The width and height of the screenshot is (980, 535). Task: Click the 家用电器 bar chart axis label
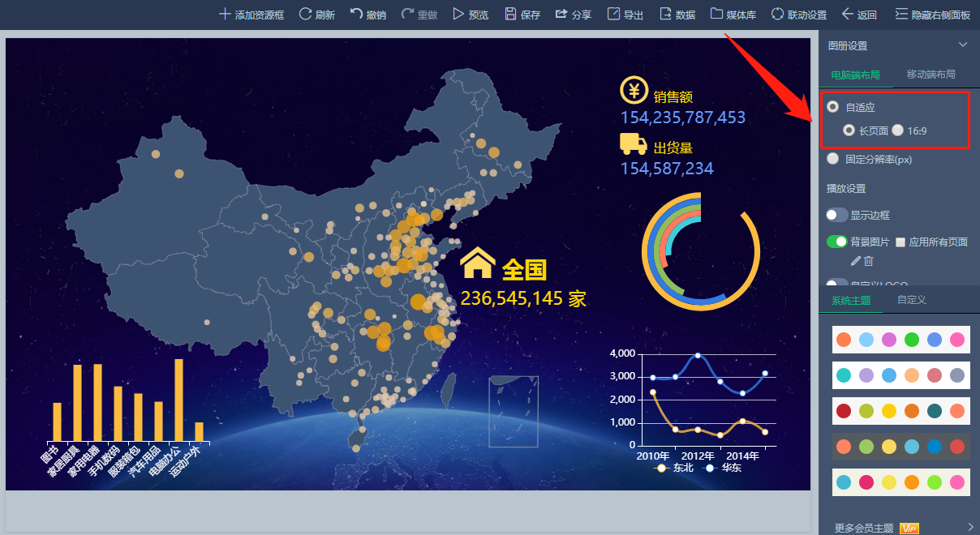coord(84,461)
